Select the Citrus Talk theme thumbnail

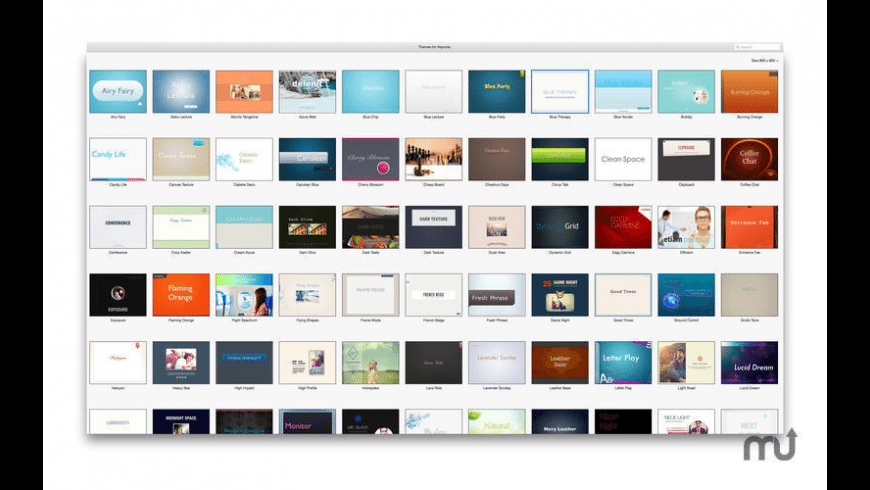[x=560, y=159]
